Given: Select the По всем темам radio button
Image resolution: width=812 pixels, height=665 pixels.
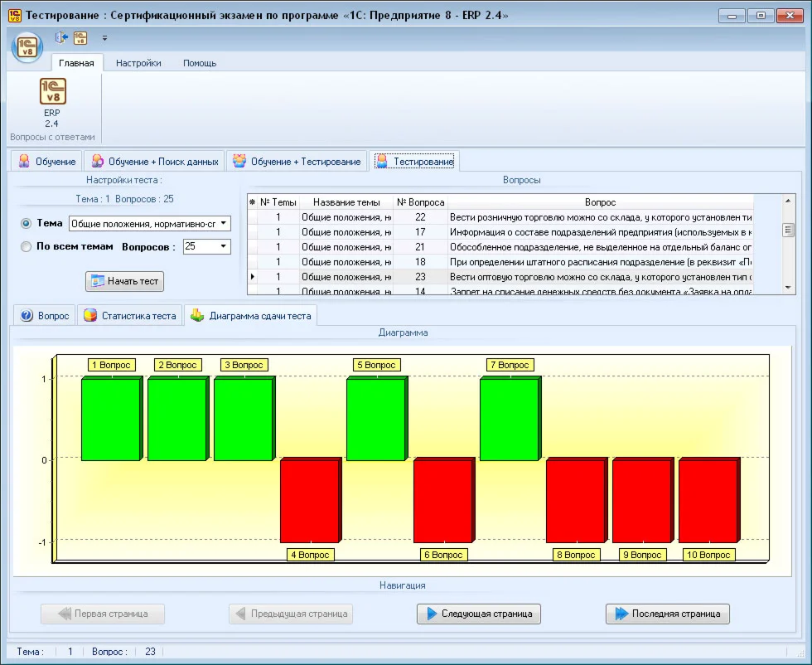Looking at the screenshot, I should point(27,246).
